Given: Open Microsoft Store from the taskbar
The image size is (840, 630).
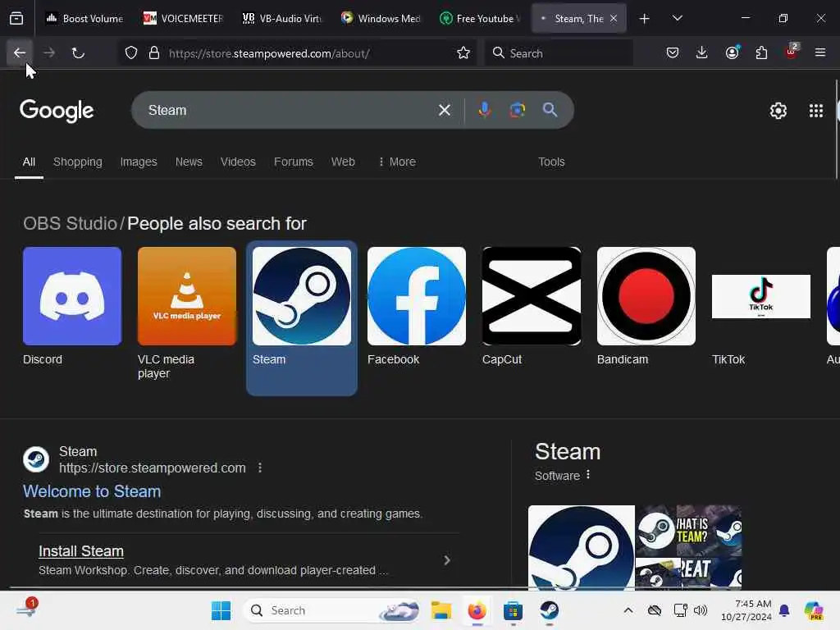Looking at the screenshot, I should point(513,610).
